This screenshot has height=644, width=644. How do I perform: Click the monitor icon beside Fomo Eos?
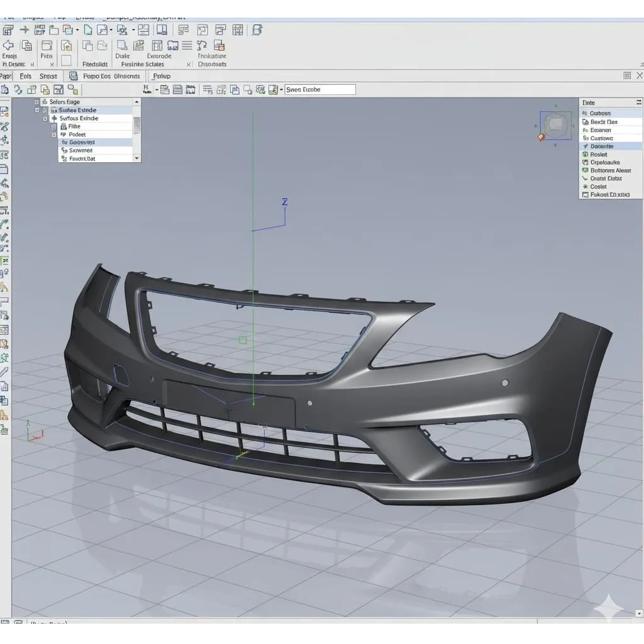point(73,76)
